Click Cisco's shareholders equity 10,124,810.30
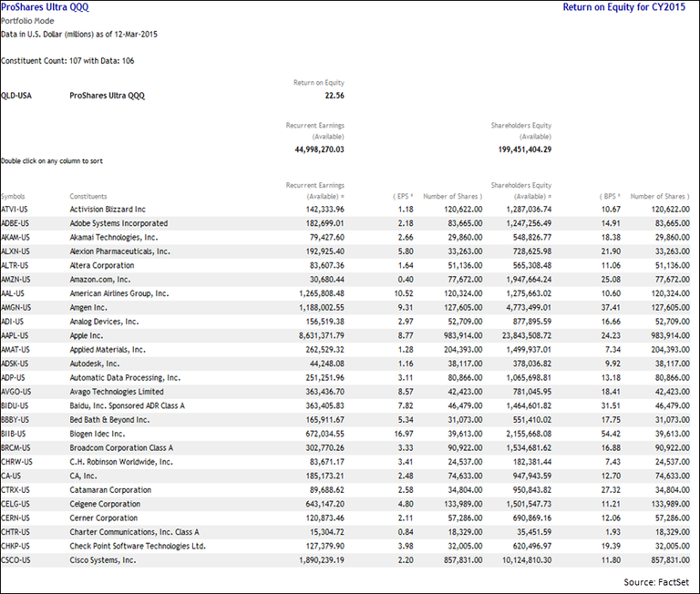Viewport: 700px width, 594px height. point(527,560)
